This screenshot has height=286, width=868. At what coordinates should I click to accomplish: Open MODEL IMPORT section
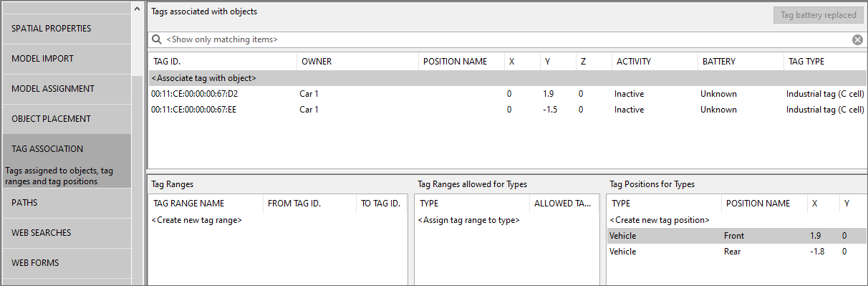point(67,59)
